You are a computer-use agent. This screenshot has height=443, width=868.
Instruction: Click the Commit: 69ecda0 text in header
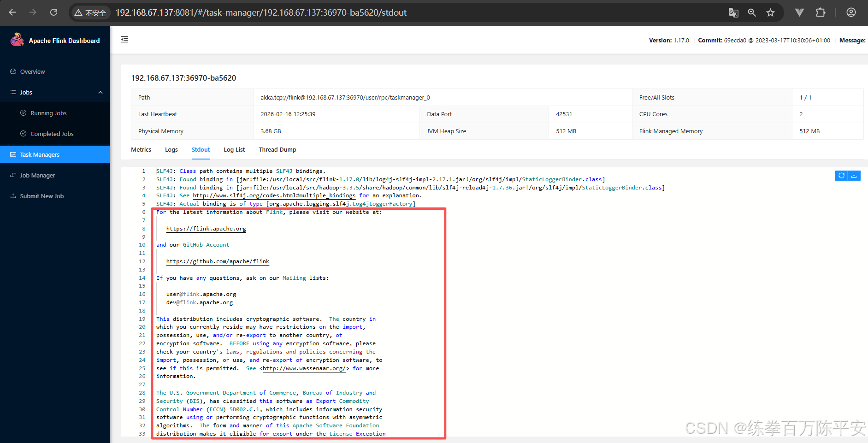click(x=764, y=40)
